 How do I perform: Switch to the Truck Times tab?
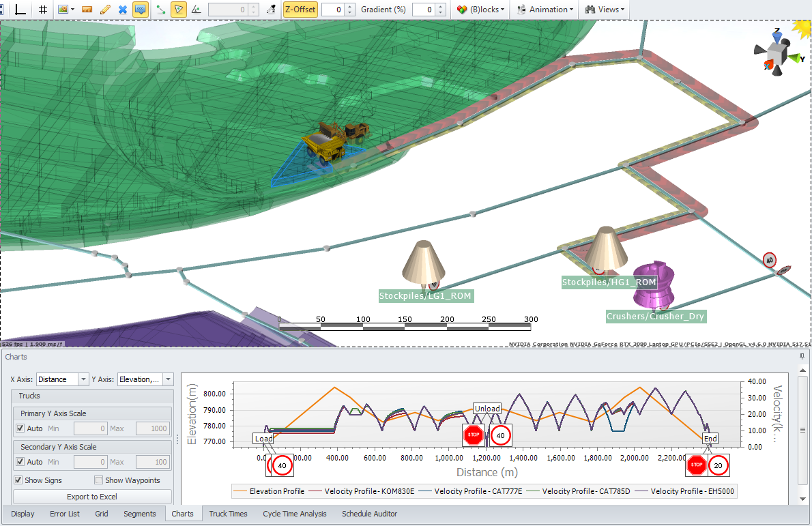228,514
